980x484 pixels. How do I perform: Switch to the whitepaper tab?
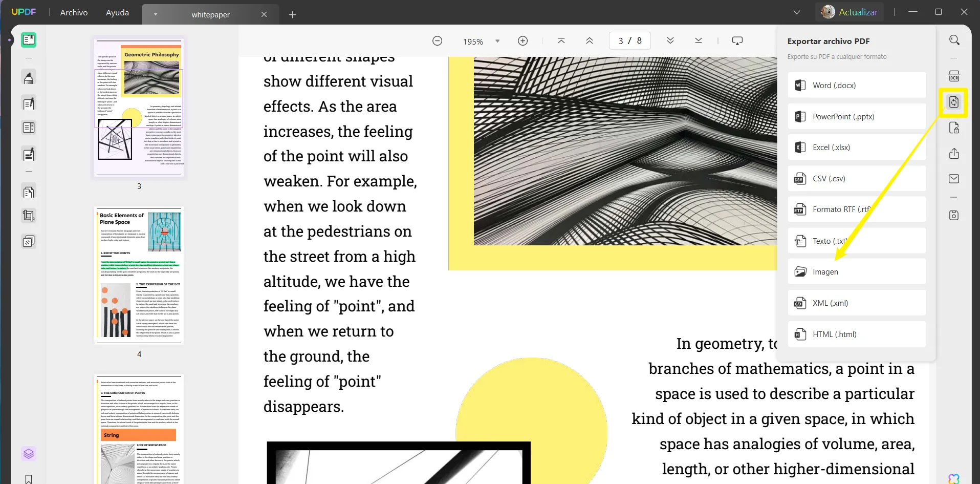(210, 15)
